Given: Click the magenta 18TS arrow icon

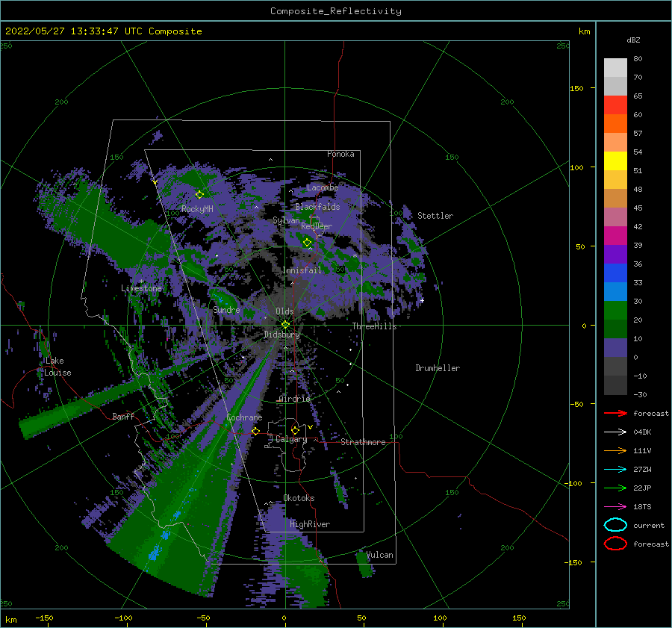Looking at the screenshot, I should [x=615, y=507].
